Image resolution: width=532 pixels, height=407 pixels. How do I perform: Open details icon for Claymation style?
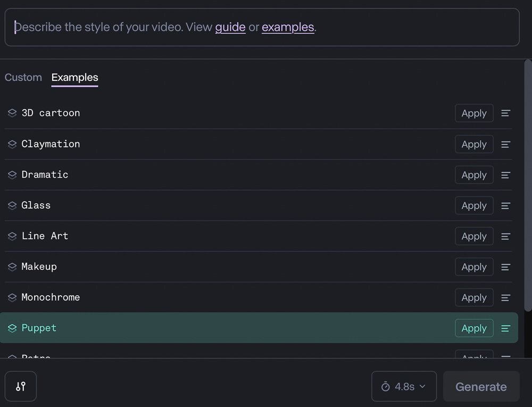click(x=506, y=144)
